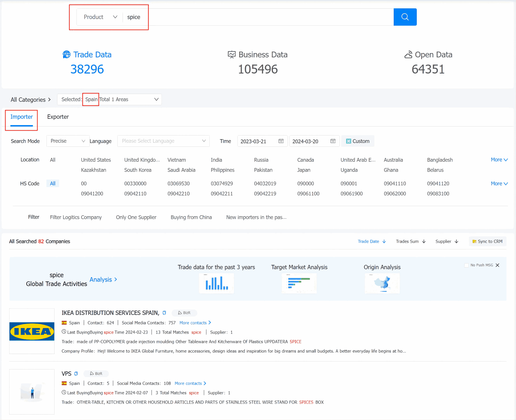The width and height of the screenshot is (516, 420).
Task: Expand the Please Select Language dropdown
Action: click(x=163, y=141)
